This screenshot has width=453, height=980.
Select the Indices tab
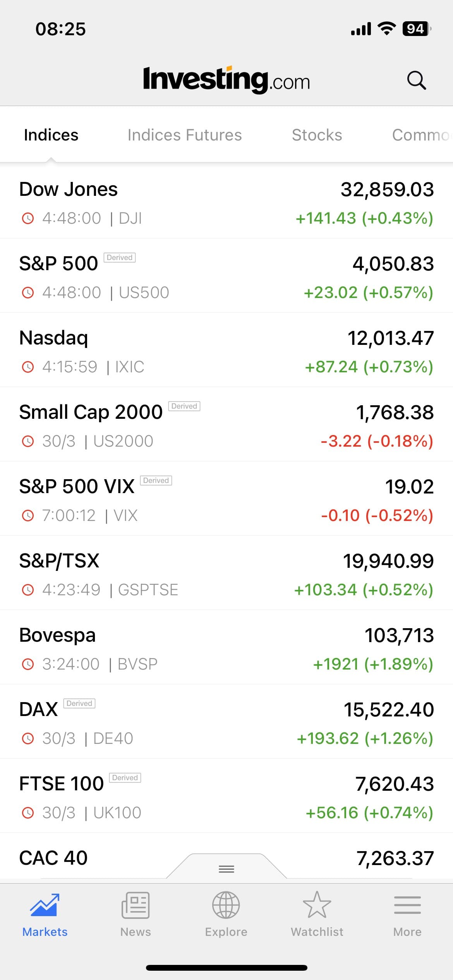51,135
